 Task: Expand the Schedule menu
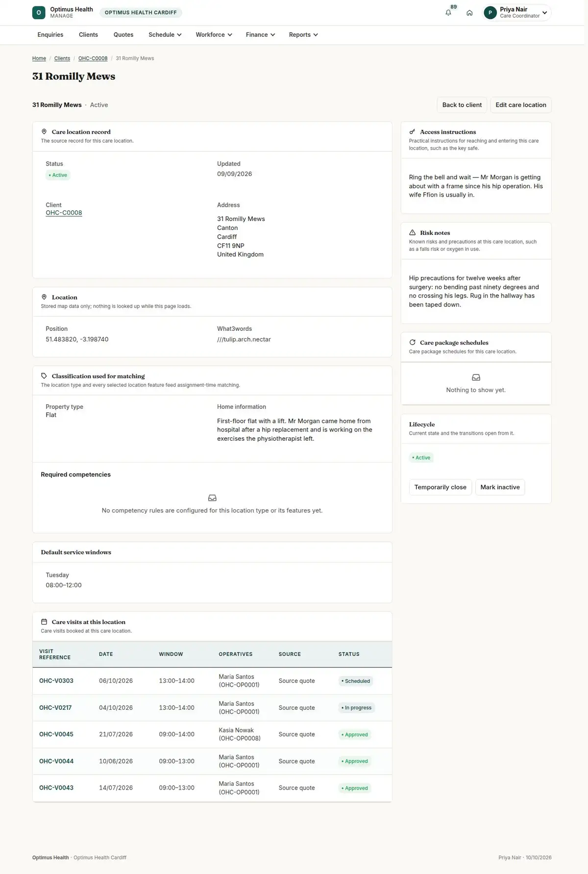pyautogui.click(x=165, y=35)
